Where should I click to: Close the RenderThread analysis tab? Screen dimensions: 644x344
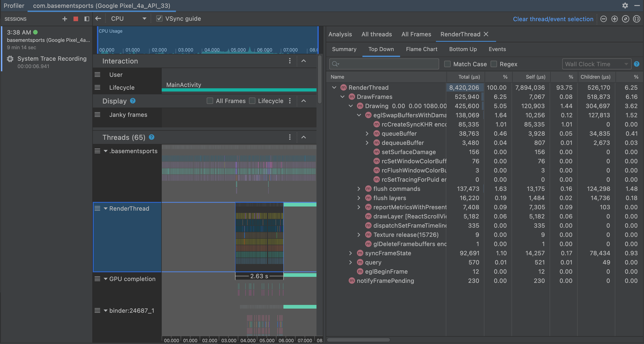point(486,34)
